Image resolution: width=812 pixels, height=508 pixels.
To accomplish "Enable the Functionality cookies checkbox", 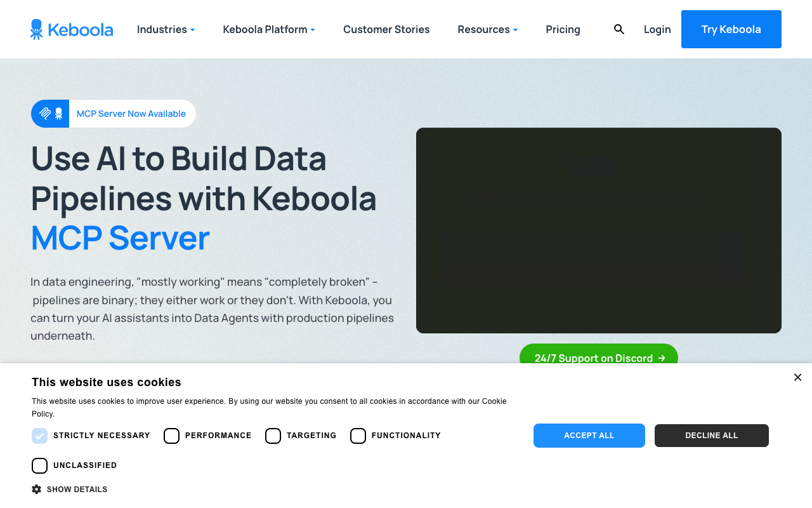I will (358, 436).
